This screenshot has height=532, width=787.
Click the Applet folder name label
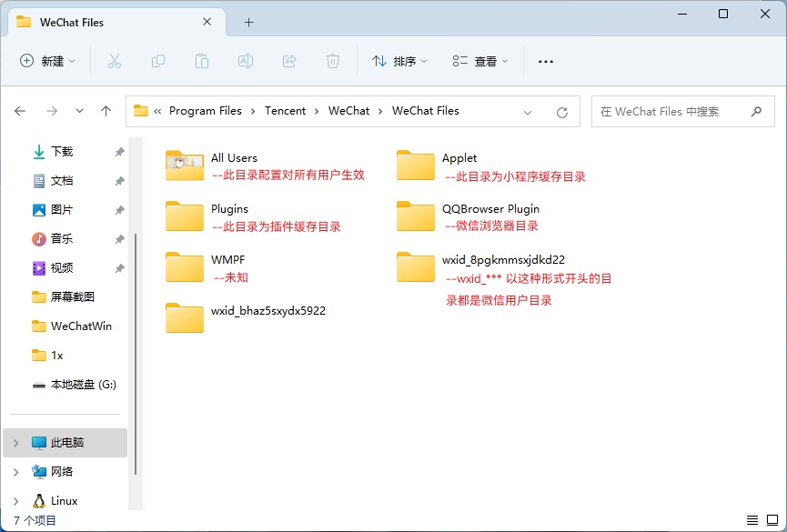[x=459, y=158]
